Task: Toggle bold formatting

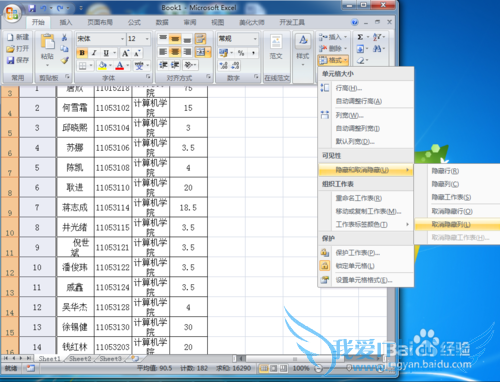Action: (82, 53)
